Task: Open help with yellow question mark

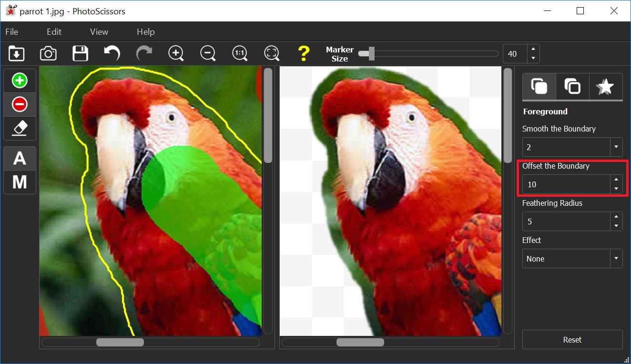Action: (304, 53)
